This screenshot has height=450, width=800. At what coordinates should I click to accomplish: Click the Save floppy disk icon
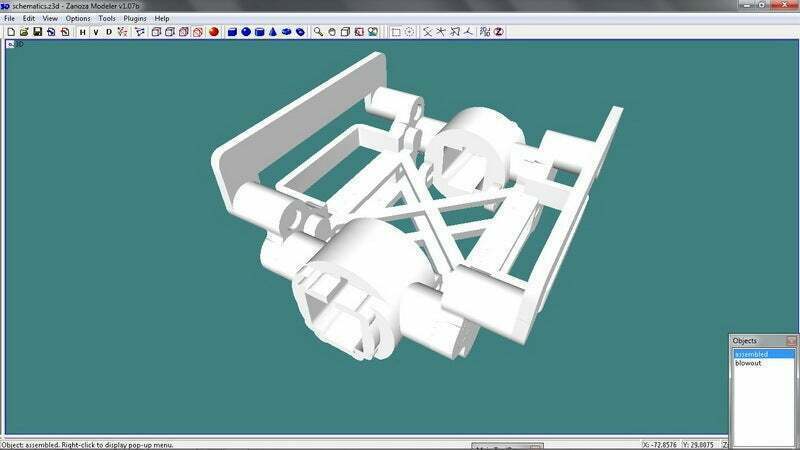(37, 32)
